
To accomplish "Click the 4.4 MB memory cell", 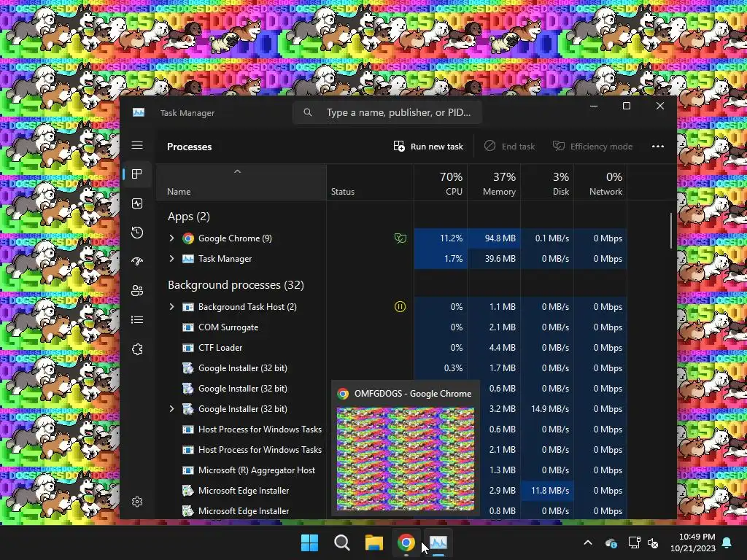I will [494, 348].
